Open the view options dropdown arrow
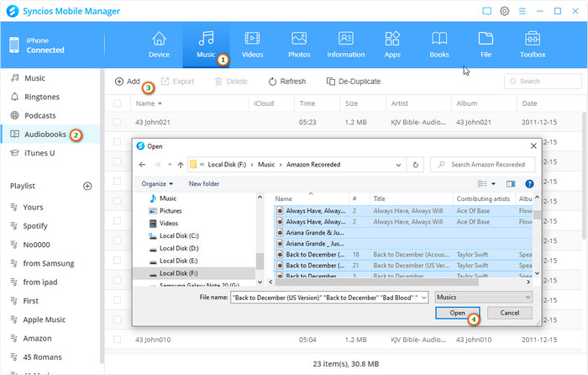Viewport: 588px width, 375px height. click(493, 183)
